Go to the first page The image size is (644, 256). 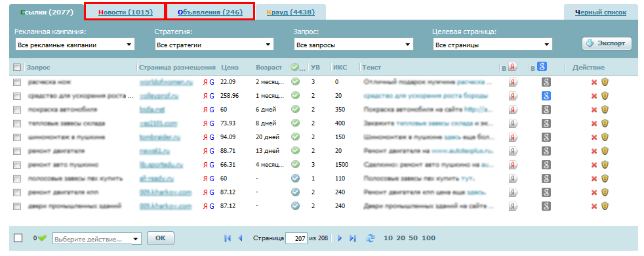(227, 238)
